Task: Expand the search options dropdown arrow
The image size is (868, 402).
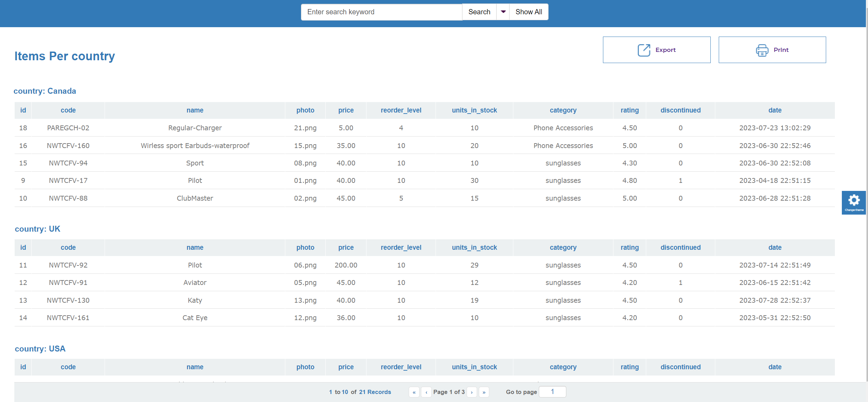Action: coord(503,12)
